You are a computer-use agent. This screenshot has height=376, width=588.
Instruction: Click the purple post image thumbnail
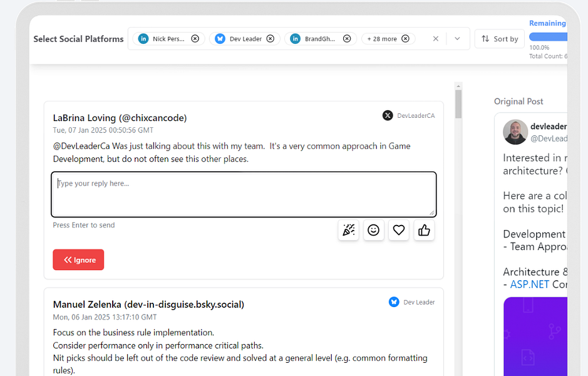(535, 337)
